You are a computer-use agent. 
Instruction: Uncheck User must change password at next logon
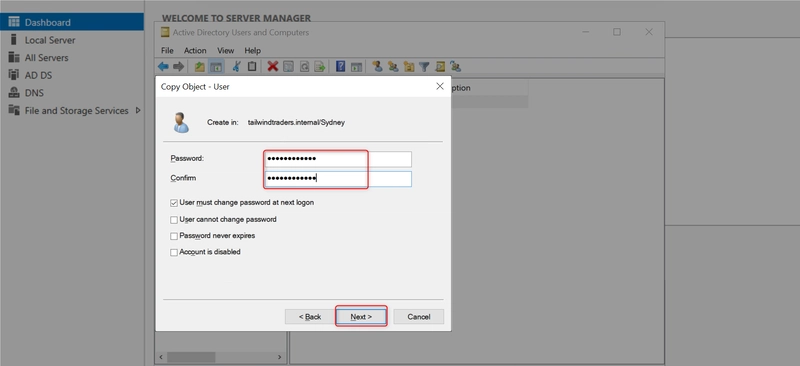coord(174,203)
